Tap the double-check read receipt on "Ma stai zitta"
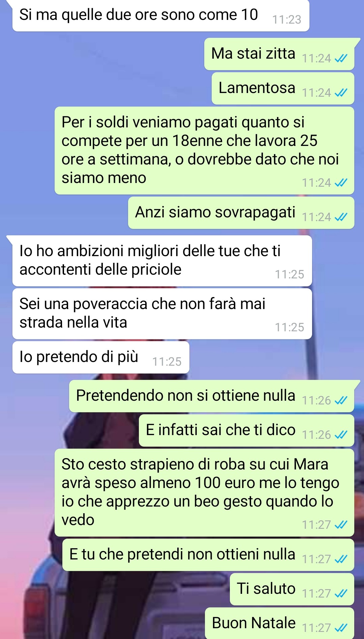 341,59
